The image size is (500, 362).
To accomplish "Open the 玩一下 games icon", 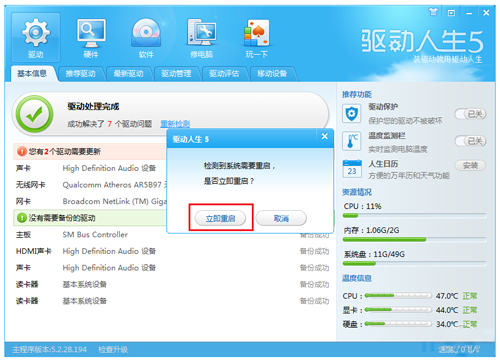I will pos(257,37).
